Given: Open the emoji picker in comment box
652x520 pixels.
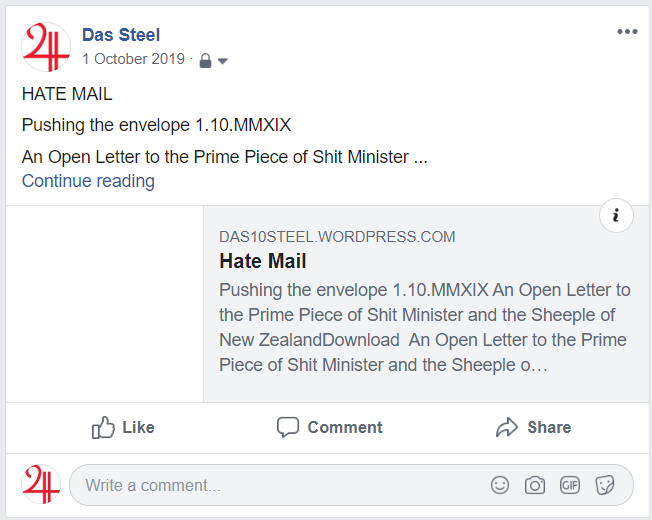Looking at the screenshot, I should [500, 485].
